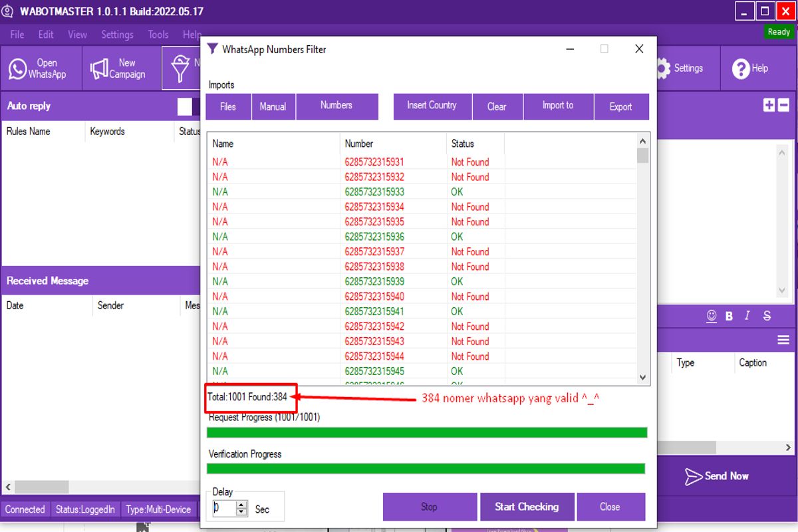Select row with number 6285732315936

(422, 237)
